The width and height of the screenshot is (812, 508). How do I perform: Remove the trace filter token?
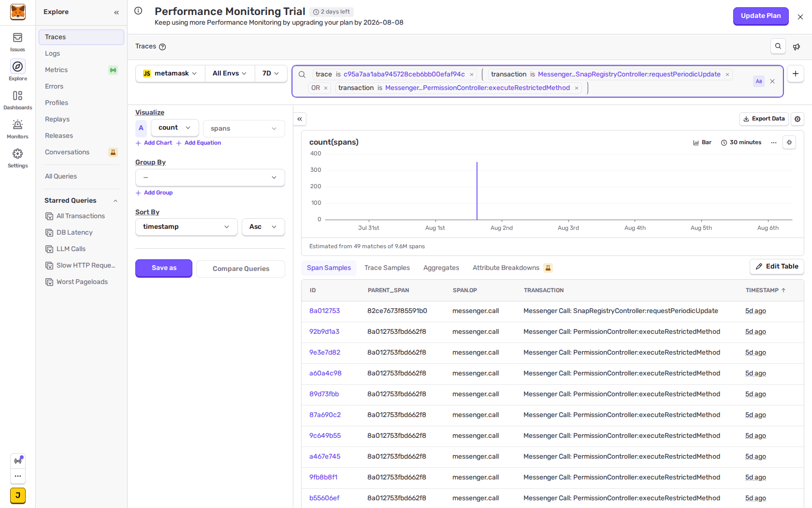(x=472, y=75)
